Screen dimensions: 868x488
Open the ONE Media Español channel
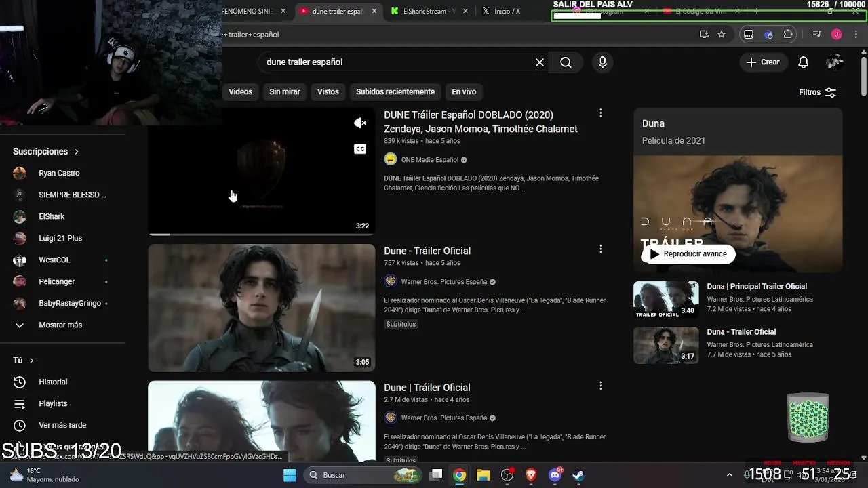pyautogui.click(x=430, y=160)
